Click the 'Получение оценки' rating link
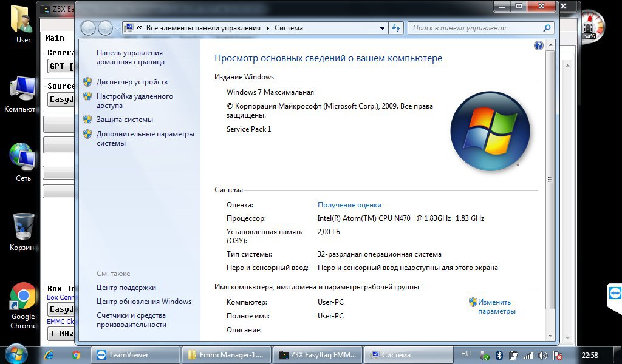The height and width of the screenshot is (364, 622). pos(349,205)
